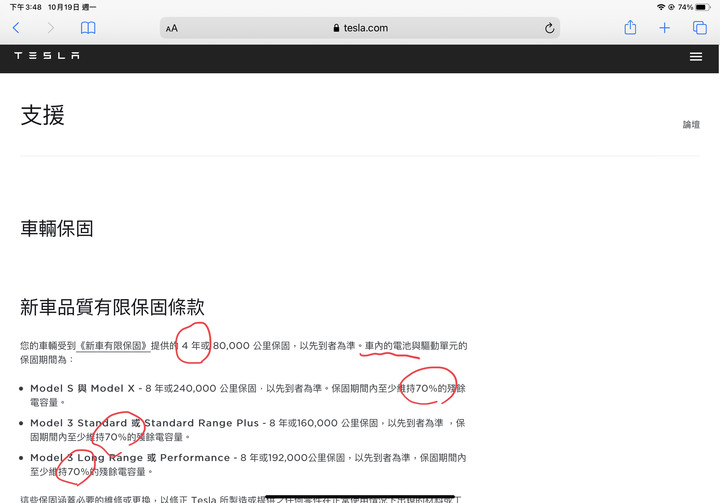
Task: Click the Model 3 Standard Range Plus bullet
Action: 248,430
